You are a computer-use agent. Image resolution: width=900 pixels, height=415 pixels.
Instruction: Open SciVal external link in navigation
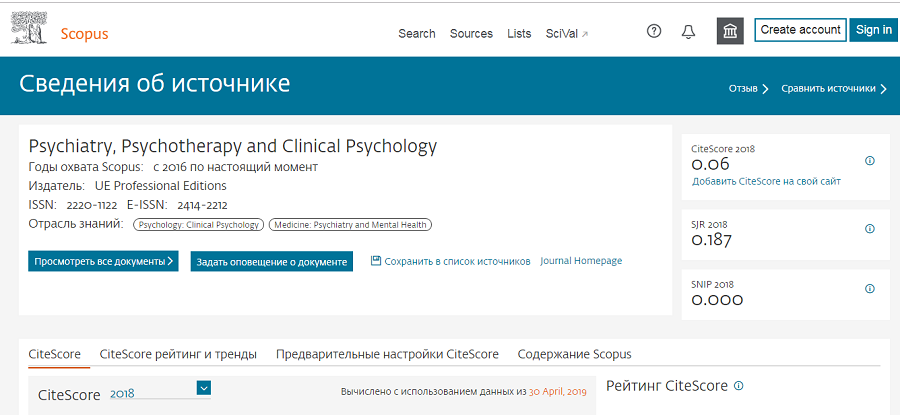567,34
